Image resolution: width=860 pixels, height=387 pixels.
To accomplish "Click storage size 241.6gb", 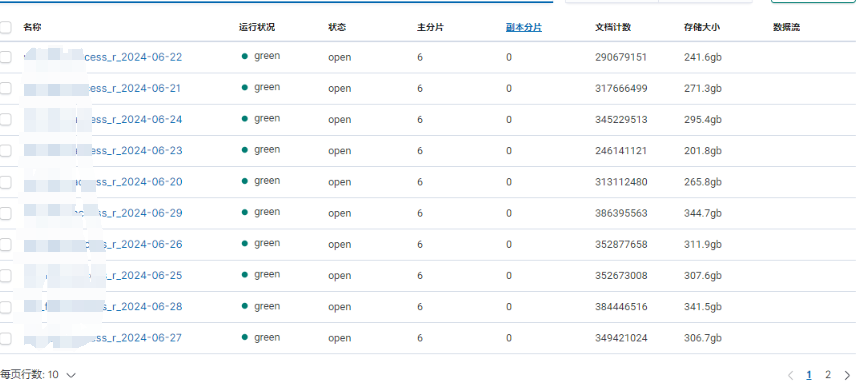I will 703,57.
